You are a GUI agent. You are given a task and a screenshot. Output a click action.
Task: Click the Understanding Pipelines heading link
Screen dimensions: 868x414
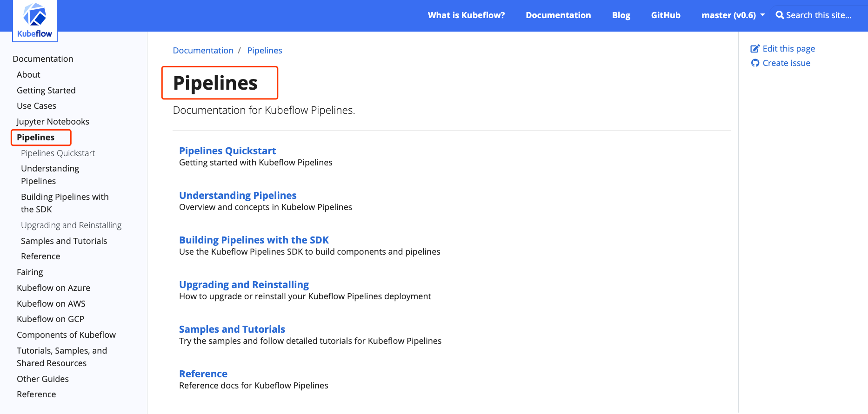click(238, 195)
